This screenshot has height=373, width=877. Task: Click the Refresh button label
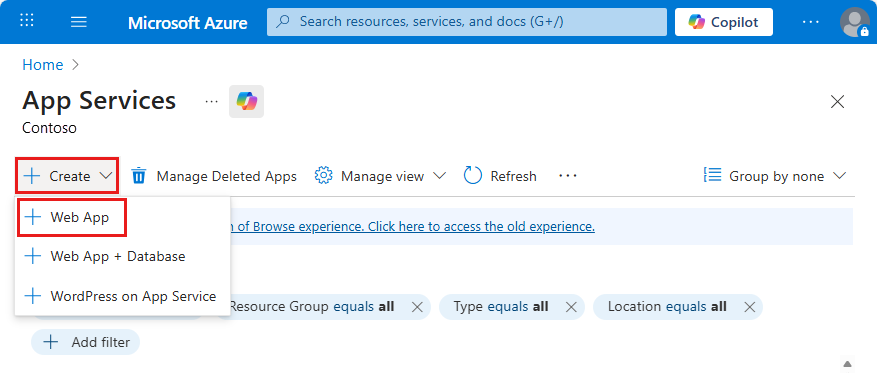click(x=513, y=176)
